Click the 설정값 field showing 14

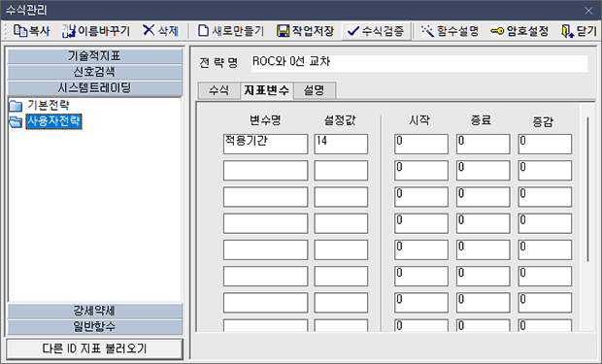click(341, 144)
